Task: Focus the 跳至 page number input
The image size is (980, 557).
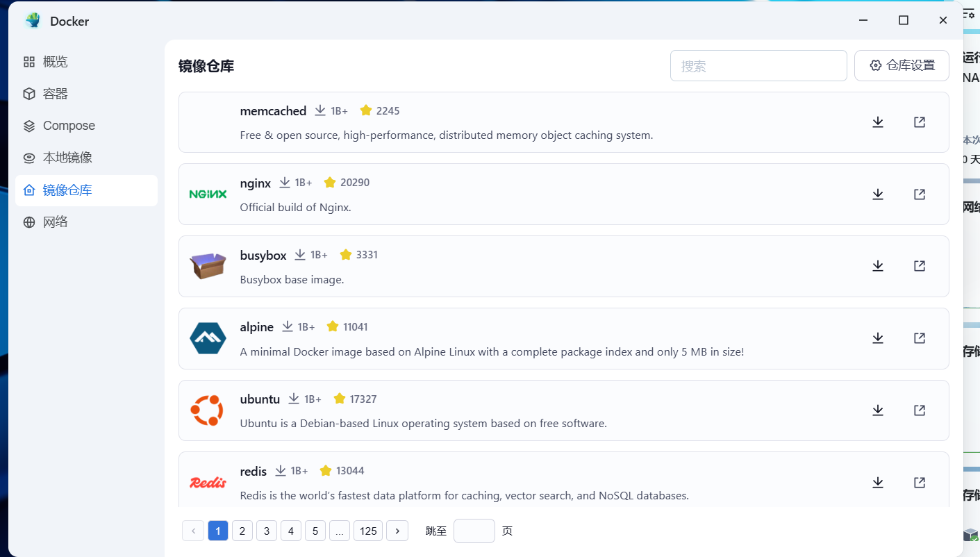Action: click(474, 531)
